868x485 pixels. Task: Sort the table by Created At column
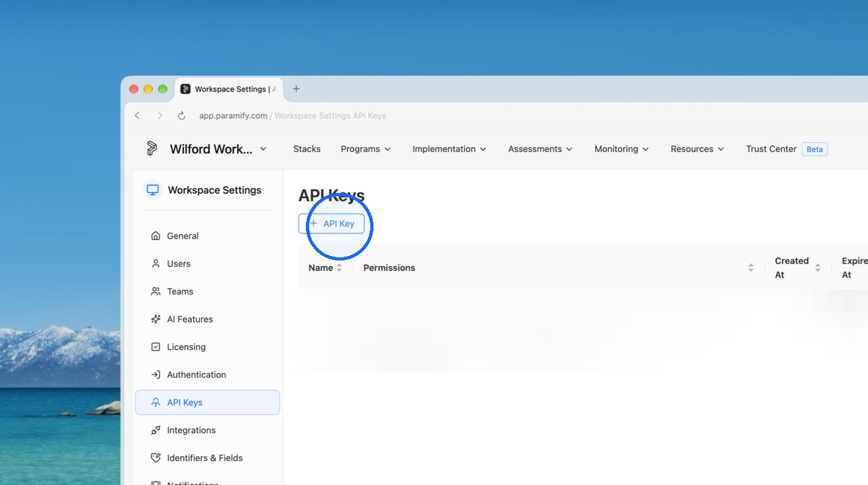[818, 267]
